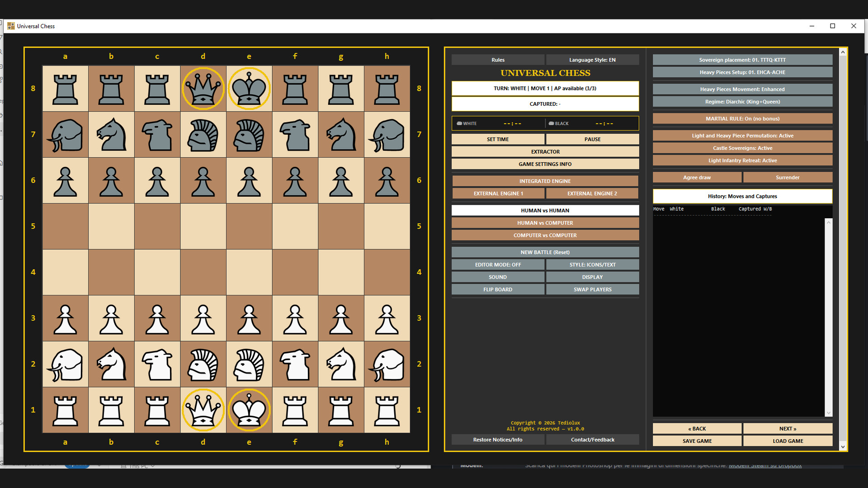Click the Save Game button
The image size is (868, 488).
click(697, 441)
